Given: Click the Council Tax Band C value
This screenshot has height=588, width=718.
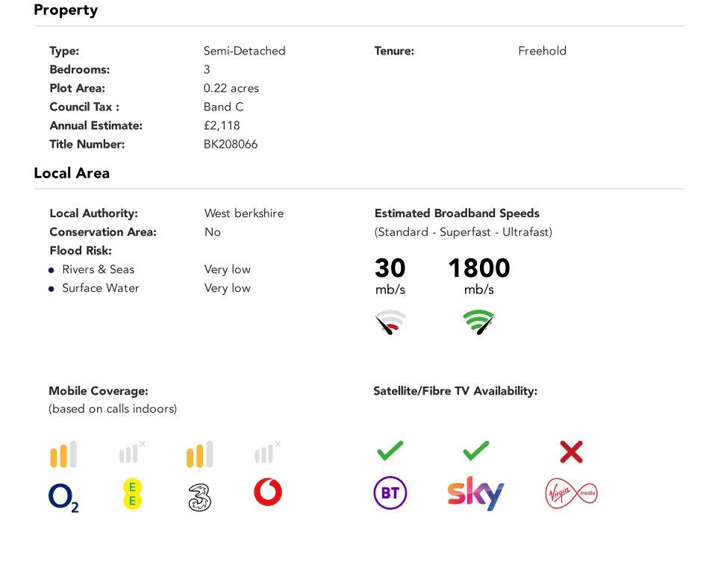Looking at the screenshot, I should [x=223, y=107].
